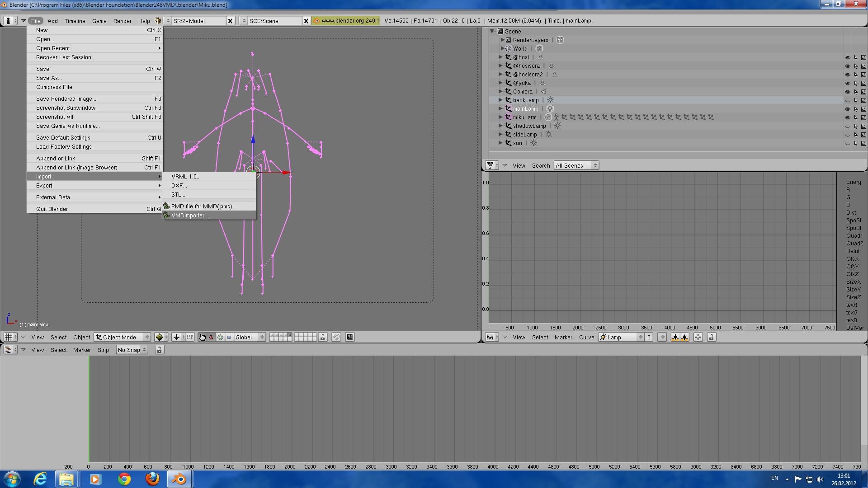Viewport: 868px width, 488px height.
Task: Open the Render menu
Action: [x=122, y=21]
